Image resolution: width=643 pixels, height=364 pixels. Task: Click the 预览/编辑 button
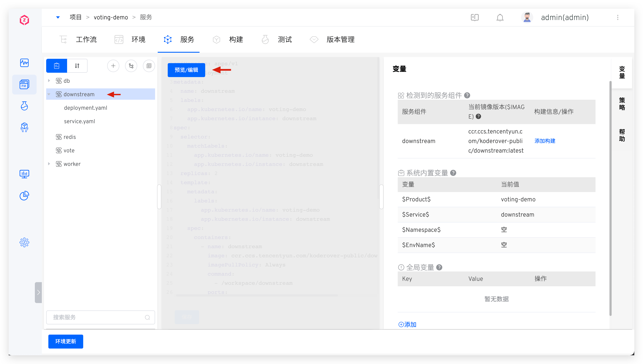[186, 70]
